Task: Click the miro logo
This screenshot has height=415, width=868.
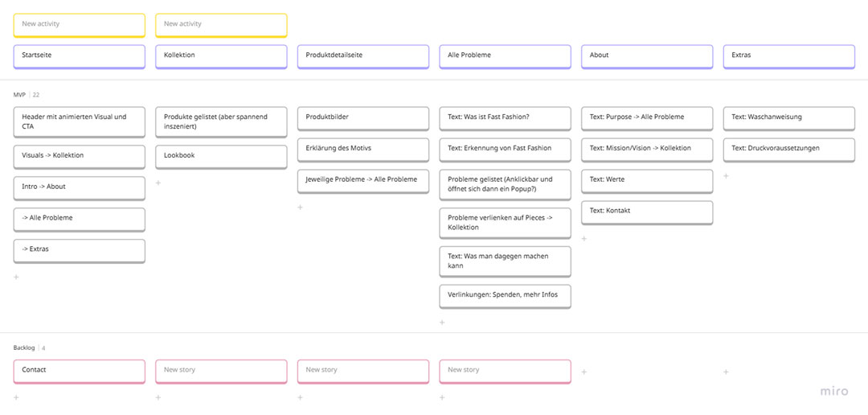Action: point(834,391)
